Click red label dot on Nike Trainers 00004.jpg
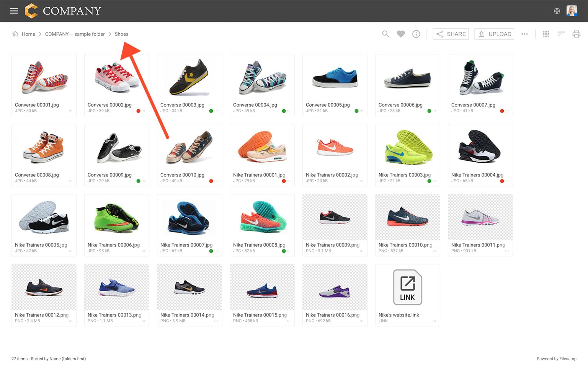This screenshot has height=367, width=588. tap(502, 181)
